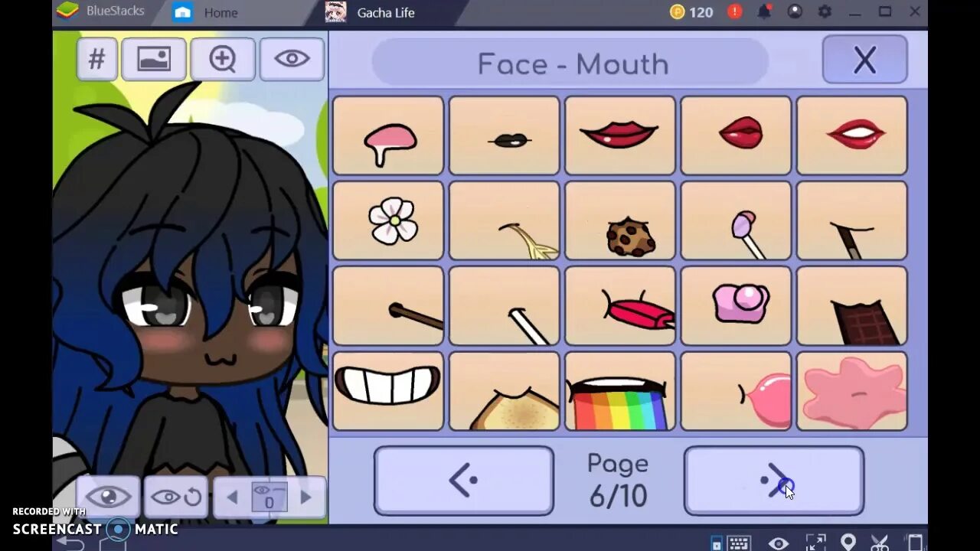This screenshot has height=551, width=980.
Task: Choose the pink gum splat mouth
Action: [851, 391]
